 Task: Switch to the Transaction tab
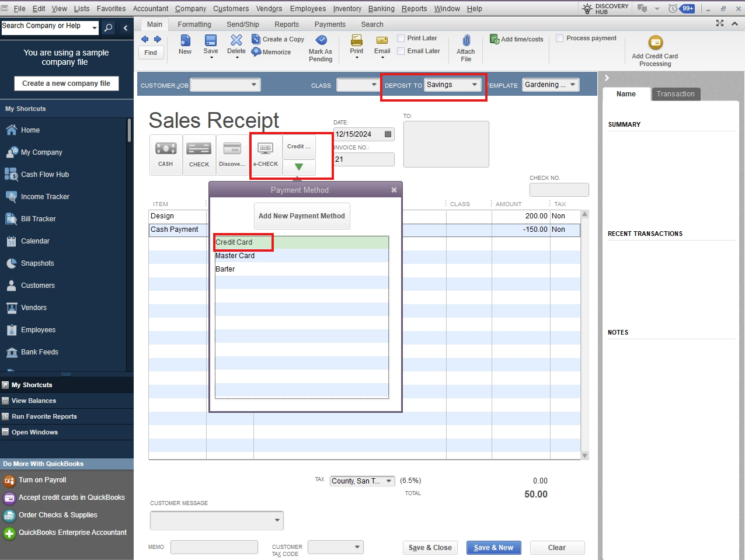(676, 94)
